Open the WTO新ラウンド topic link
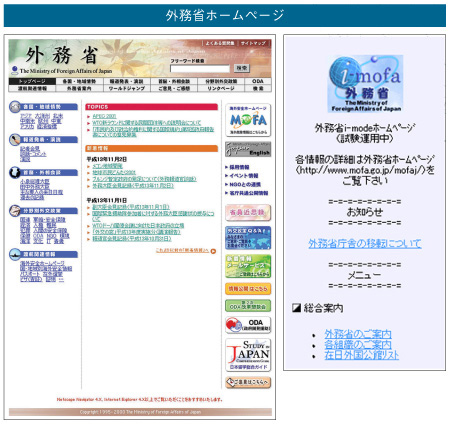 point(147,123)
